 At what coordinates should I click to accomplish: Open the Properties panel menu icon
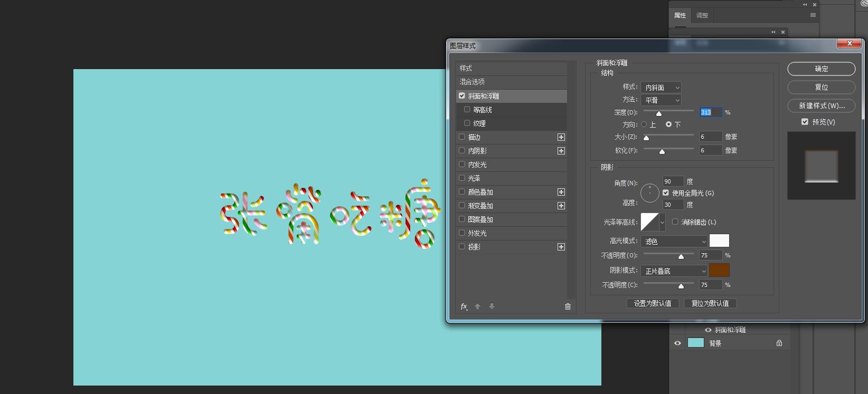click(x=813, y=15)
